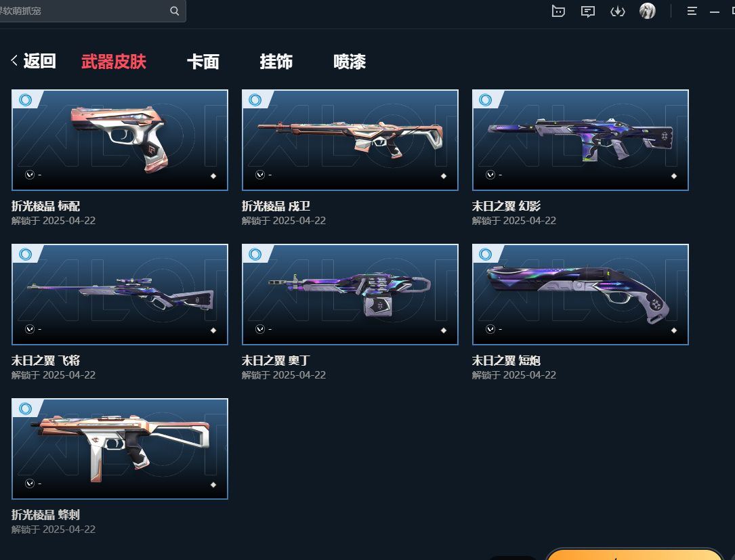Viewport: 735px width, 560px height.
Task: Click the search magnifier icon
Action: 174,11
